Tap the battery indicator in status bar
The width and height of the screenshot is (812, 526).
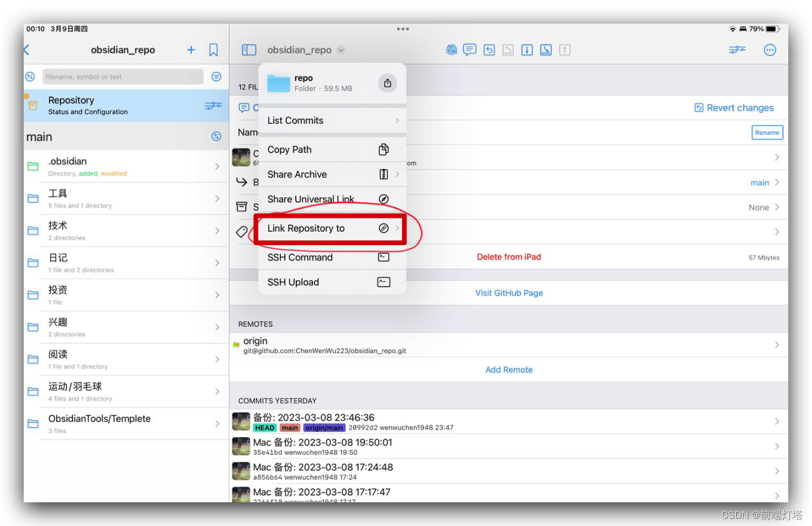773,28
